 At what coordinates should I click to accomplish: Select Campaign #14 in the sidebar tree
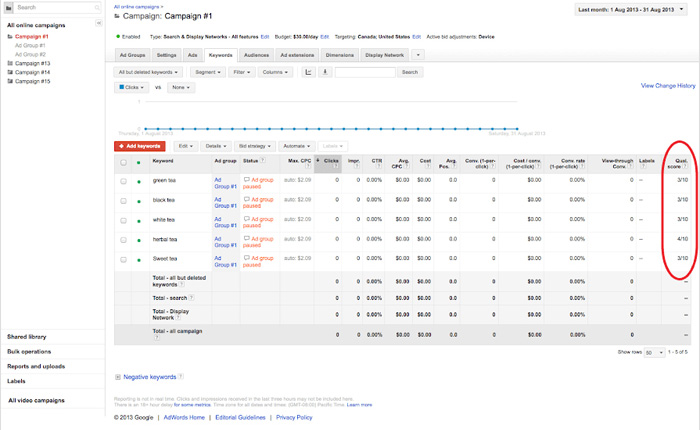coord(33,72)
